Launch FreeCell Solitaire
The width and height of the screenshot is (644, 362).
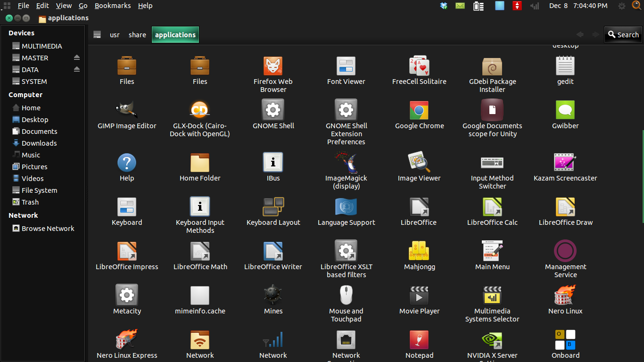coord(419,66)
